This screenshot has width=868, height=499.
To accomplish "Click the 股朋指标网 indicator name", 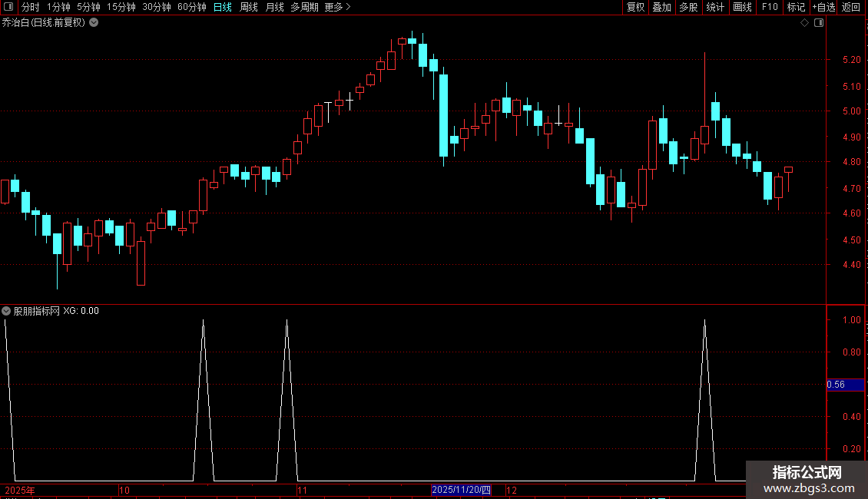I will tap(37, 312).
